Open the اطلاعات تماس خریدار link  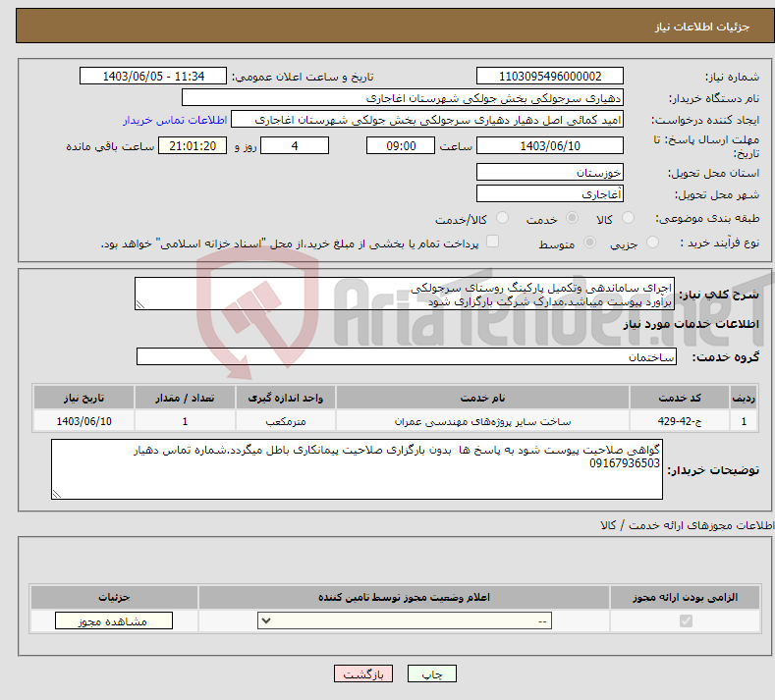(x=175, y=120)
